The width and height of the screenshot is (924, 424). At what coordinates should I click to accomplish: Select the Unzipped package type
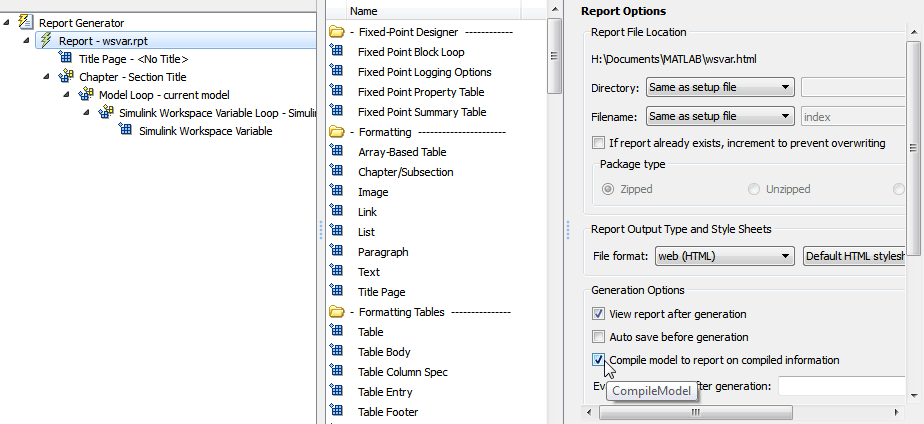coord(754,189)
